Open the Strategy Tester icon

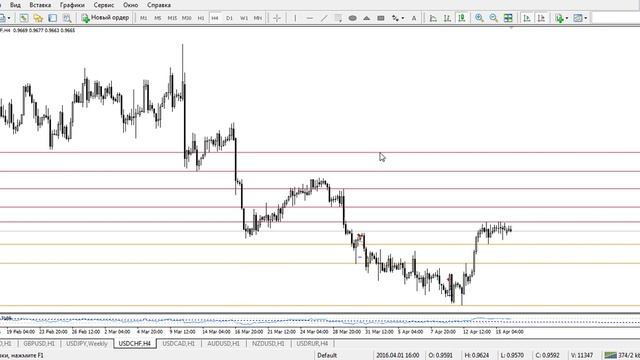[x=67, y=18]
